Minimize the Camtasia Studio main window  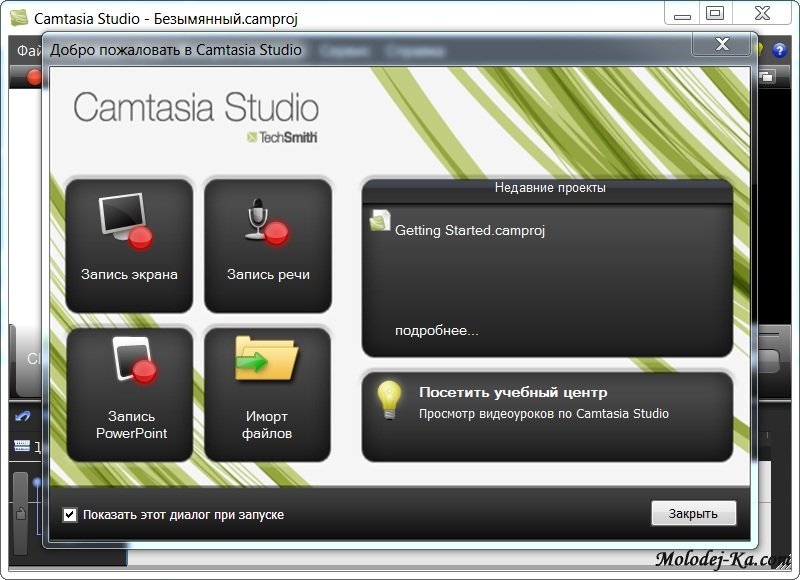[x=682, y=14]
